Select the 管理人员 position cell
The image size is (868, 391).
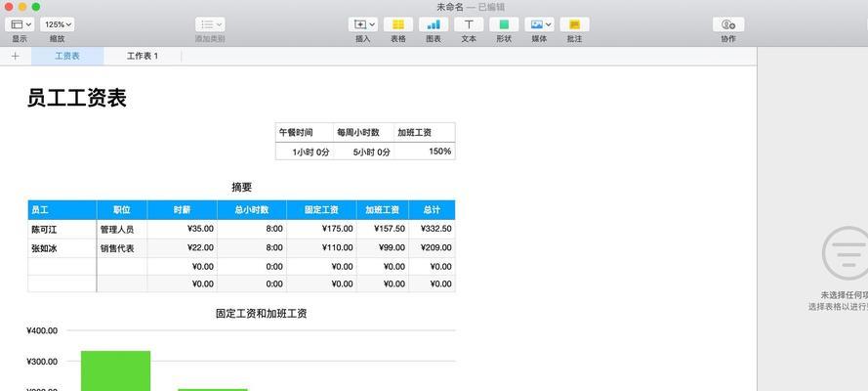tap(122, 229)
